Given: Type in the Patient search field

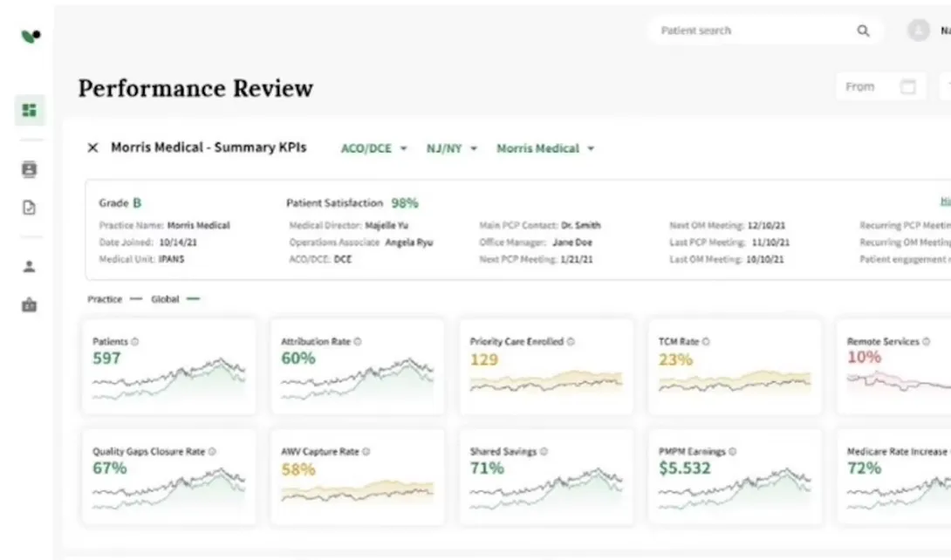Looking at the screenshot, I should pos(750,31).
